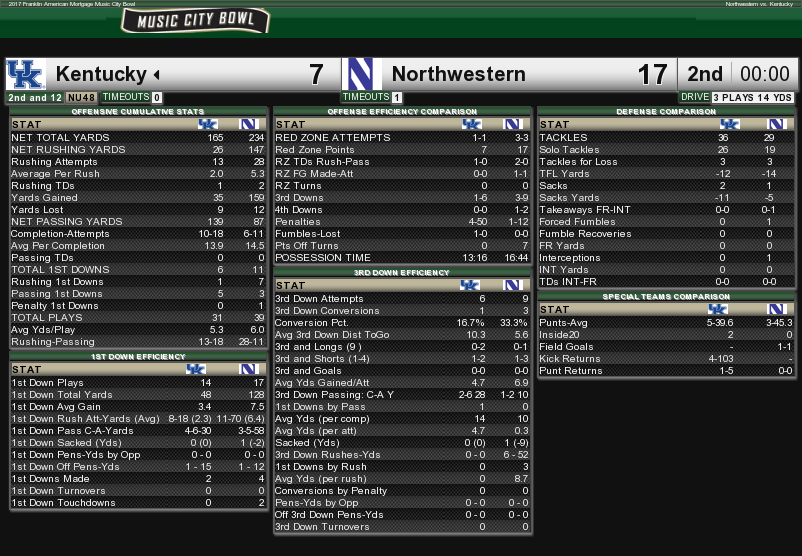The image size is (802, 556).
Task: Click Kentucky TIMEOUTS label
Action: click(125, 97)
